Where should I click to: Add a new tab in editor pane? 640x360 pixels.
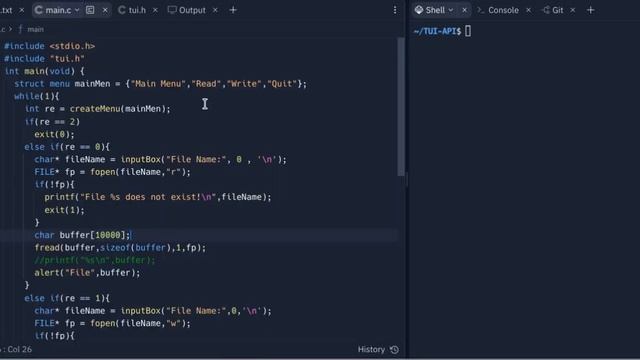pos(233,10)
